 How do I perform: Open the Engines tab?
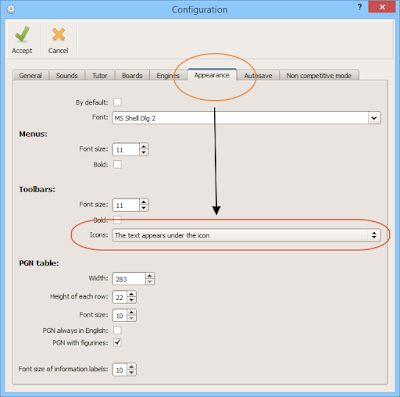click(x=168, y=76)
